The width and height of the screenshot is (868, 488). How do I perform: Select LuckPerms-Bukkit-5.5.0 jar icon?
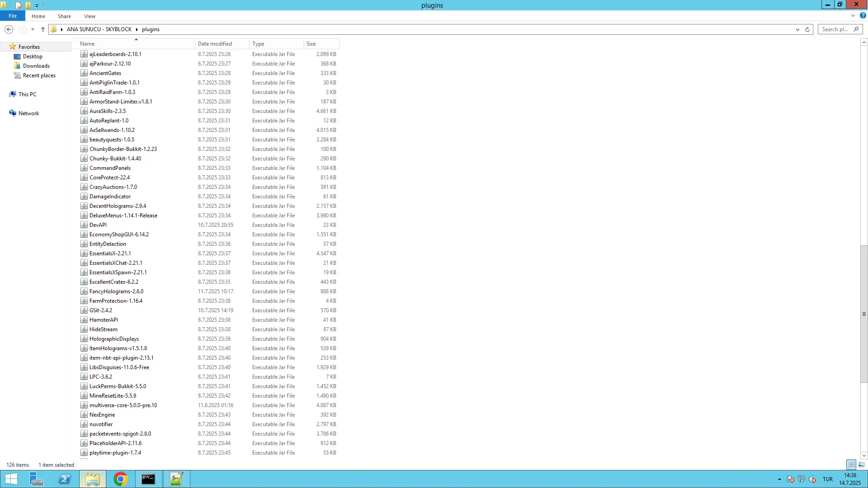(84, 386)
